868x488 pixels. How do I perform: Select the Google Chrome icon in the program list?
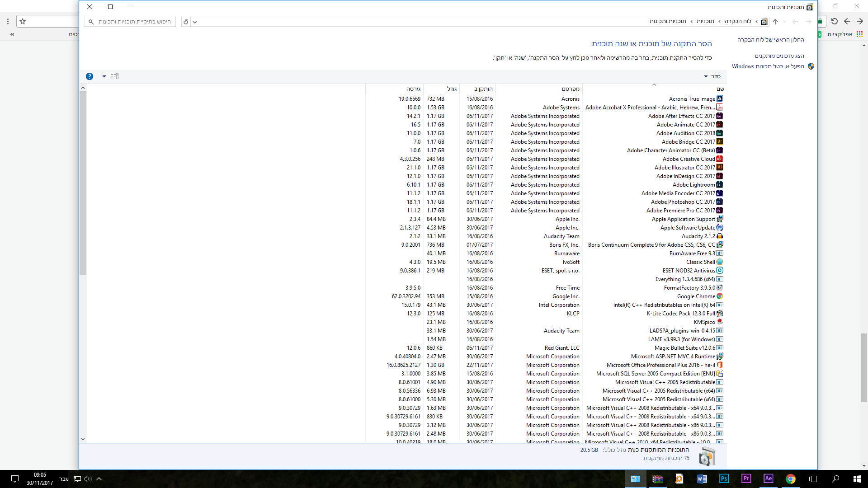click(720, 296)
